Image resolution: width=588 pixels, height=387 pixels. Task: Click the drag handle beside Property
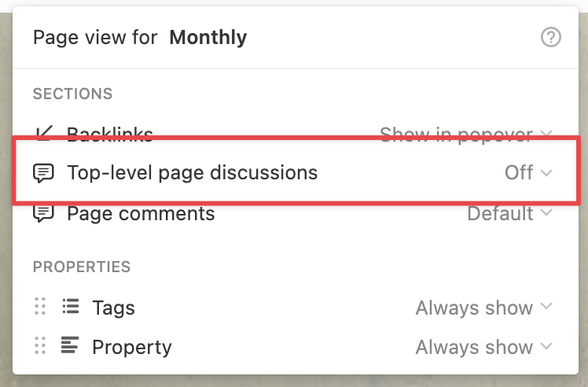pyautogui.click(x=41, y=346)
